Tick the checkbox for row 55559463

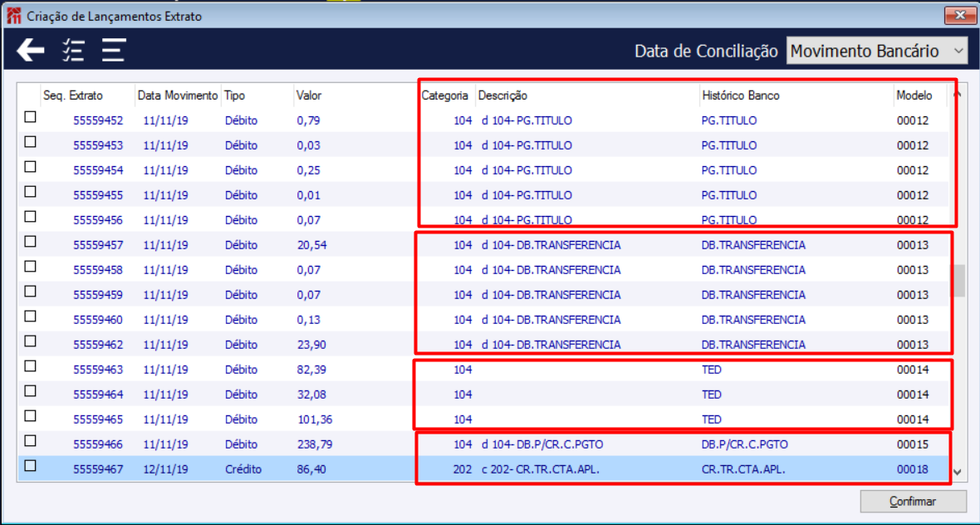[30, 366]
